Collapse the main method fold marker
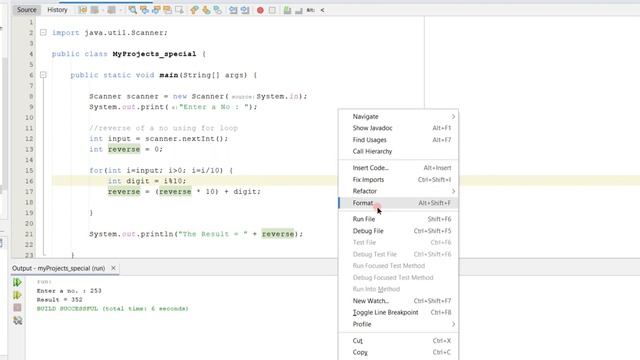This screenshot has width=640, height=360. point(43,75)
